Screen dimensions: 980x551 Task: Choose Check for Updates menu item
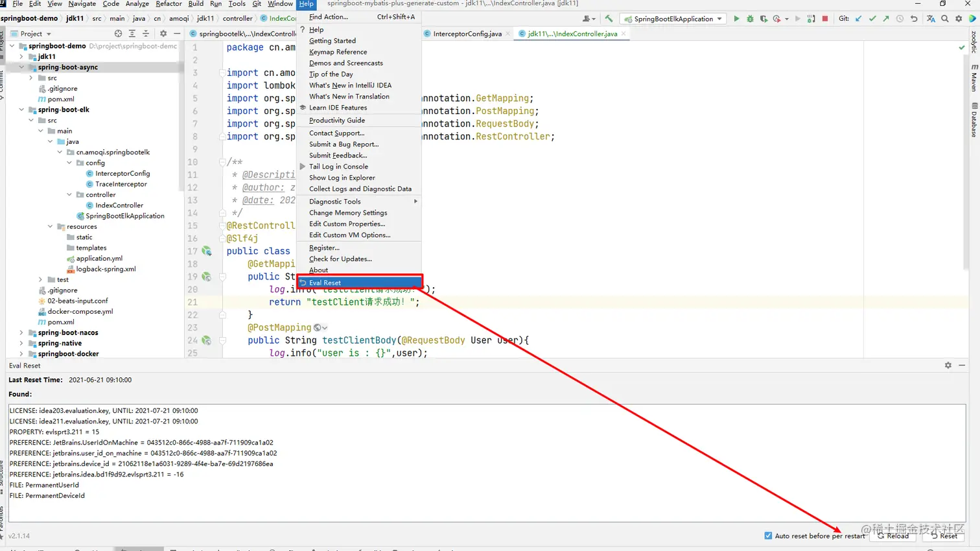[359, 259]
